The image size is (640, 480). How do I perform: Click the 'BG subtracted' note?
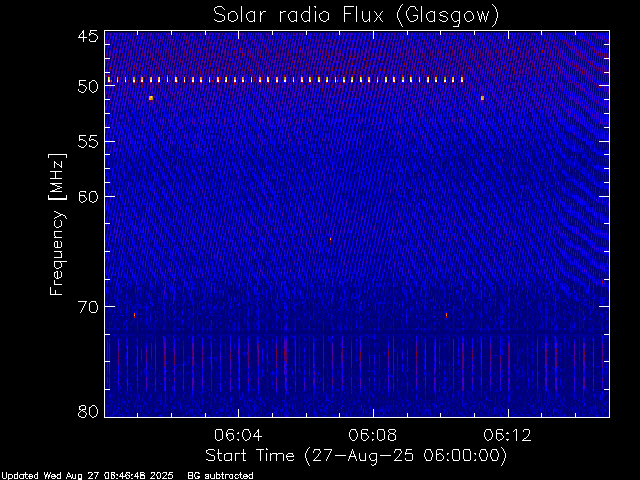point(220,476)
